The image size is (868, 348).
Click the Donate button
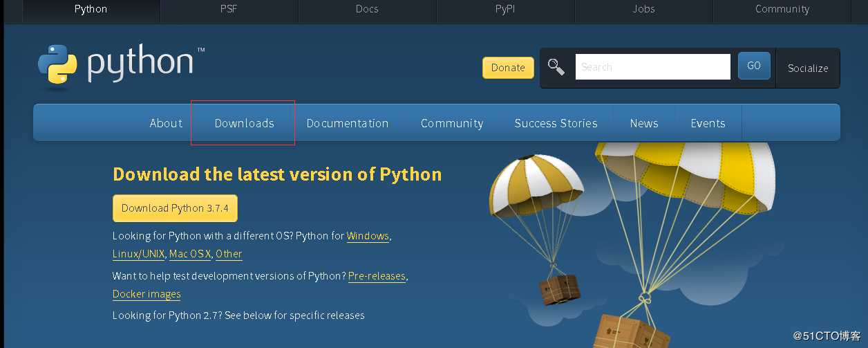pos(508,68)
